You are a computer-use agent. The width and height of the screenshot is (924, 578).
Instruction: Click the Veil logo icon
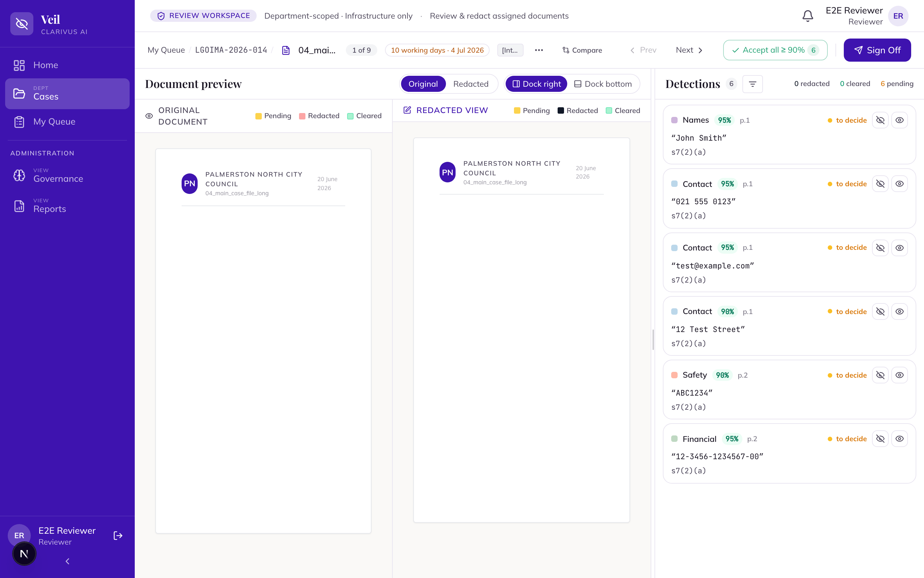(x=22, y=24)
